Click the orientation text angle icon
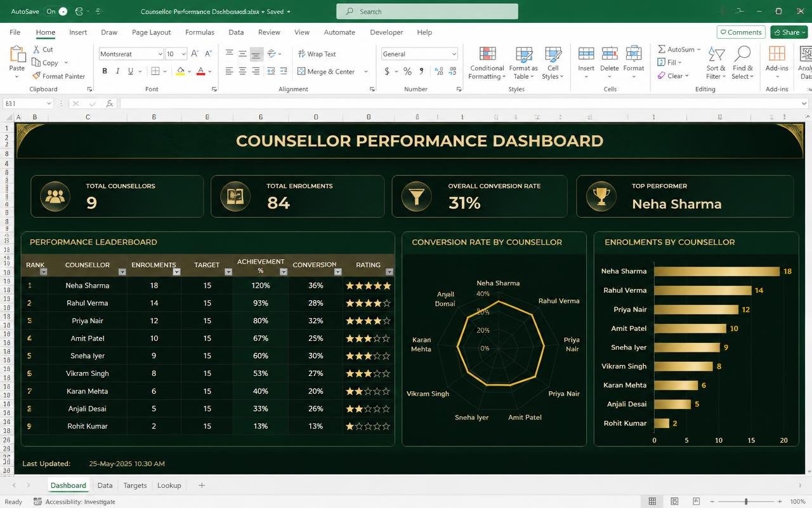This screenshot has height=508, width=812. click(272, 54)
